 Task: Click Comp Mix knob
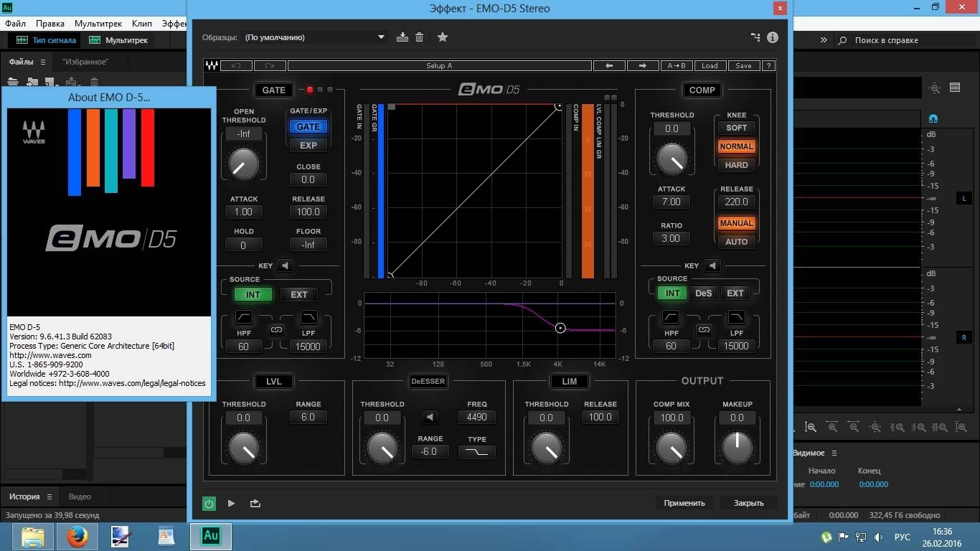point(672,448)
